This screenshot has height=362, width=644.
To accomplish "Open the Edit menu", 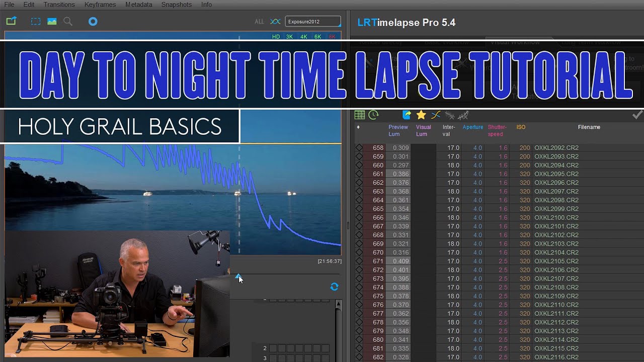I will [x=29, y=5].
